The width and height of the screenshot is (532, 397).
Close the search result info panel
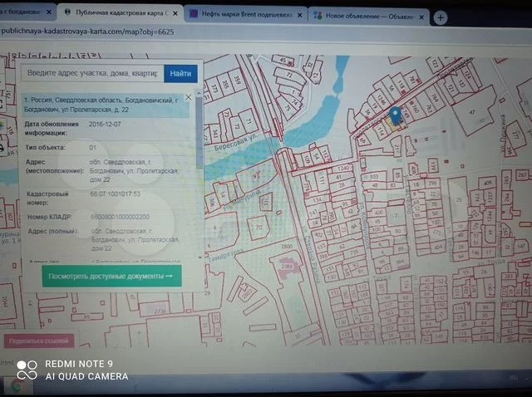tap(189, 97)
